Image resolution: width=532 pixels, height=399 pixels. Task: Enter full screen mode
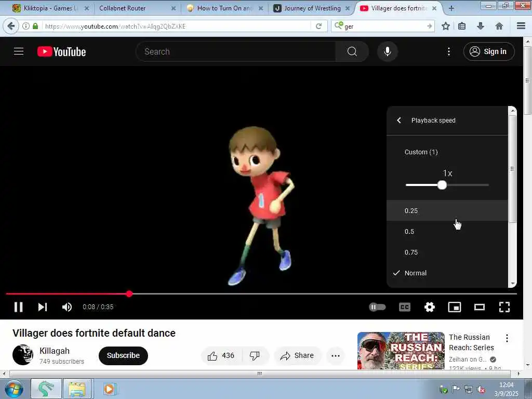[x=504, y=307]
